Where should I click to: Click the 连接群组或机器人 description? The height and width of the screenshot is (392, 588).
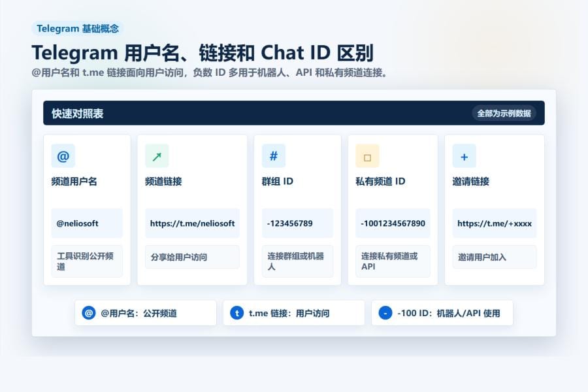point(297,261)
